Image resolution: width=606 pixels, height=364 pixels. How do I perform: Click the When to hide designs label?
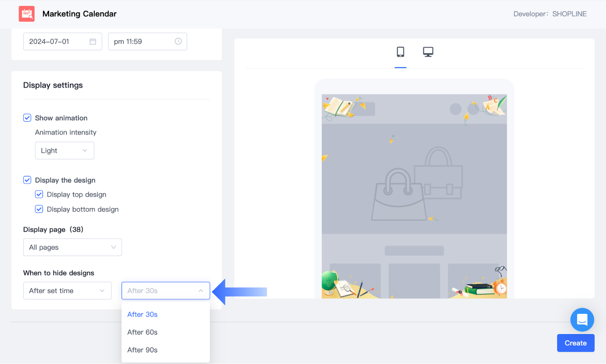pyautogui.click(x=59, y=273)
